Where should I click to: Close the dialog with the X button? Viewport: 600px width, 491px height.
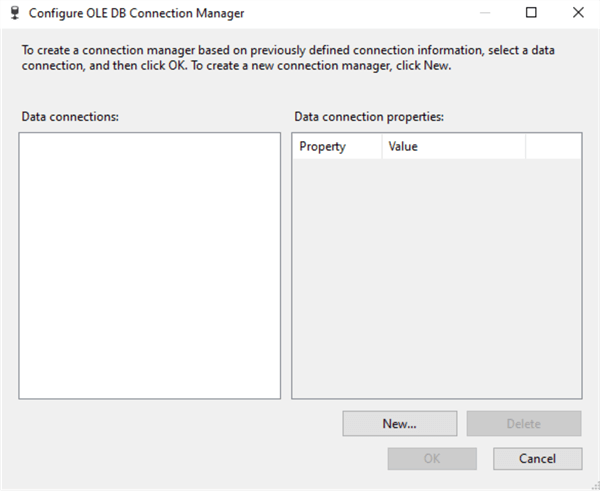[577, 13]
